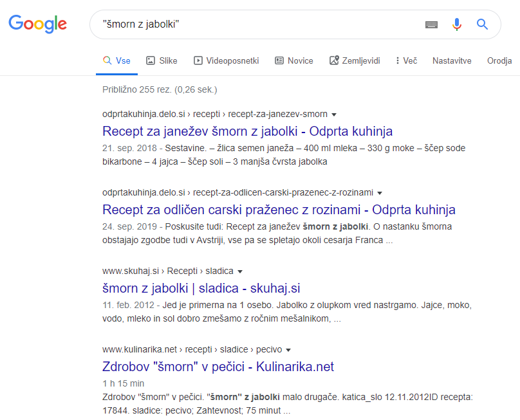
Task: Open "Zdrobov šmorn v pečici - Kulinarika.net" result
Action: [218, 367]
